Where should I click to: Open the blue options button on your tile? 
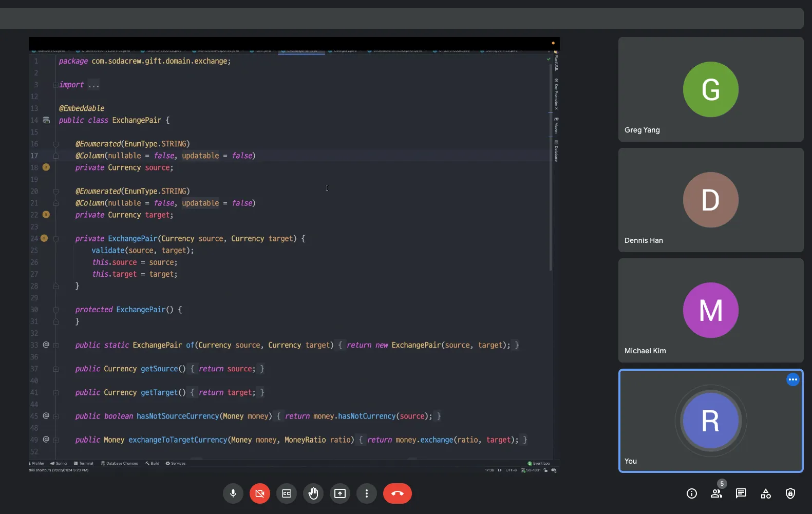[793, 379]
